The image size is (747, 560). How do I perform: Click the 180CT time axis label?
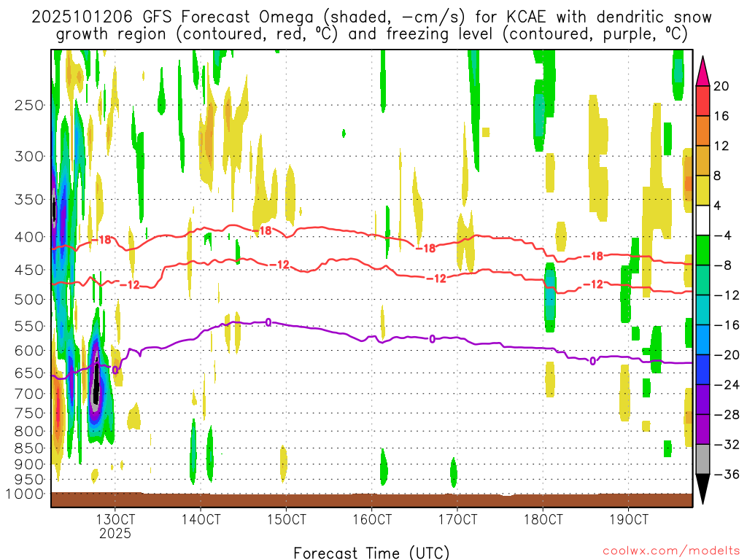[543, 519]
